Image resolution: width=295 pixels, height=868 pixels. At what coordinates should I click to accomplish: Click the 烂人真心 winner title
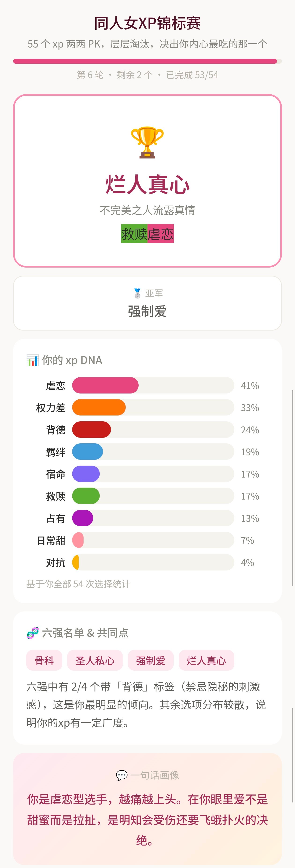[x=147, y=184]
